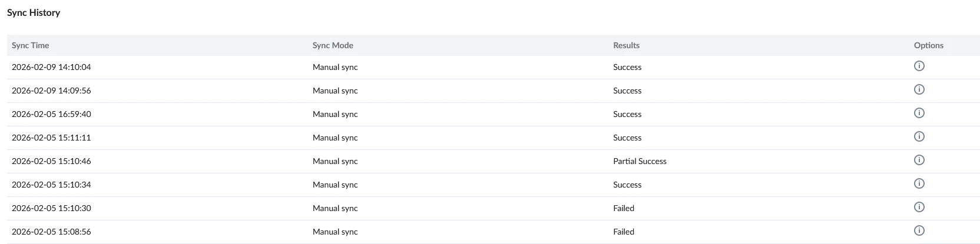Viewport: 980px width, 244px height.
Task: Select timestamp 2026-02-09 14:10:04
Action: pyautogui.click(x=51, y=67)
